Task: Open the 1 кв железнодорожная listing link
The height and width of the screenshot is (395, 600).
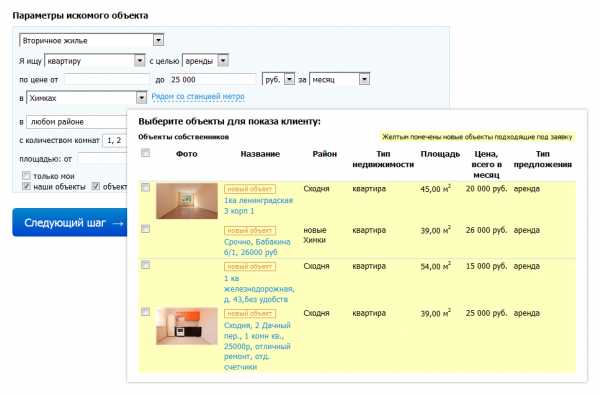Action: coord(259,289)
